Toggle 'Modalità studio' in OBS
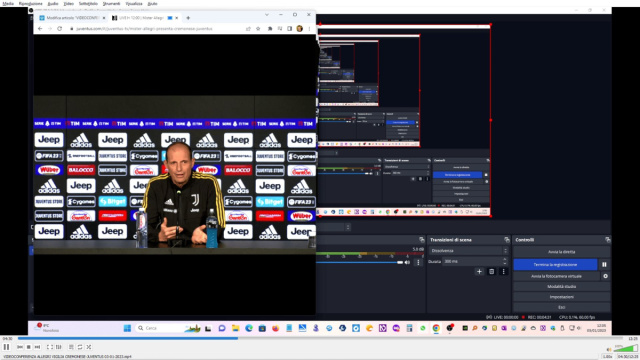The height and width of the screenshot is (360, 640). [562, 287]
